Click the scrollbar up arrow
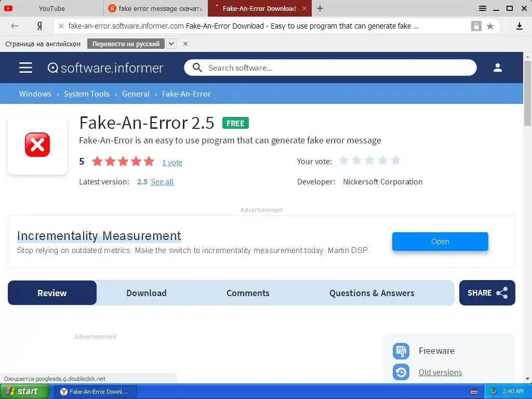The image size is (532, 399). [528, 56]
